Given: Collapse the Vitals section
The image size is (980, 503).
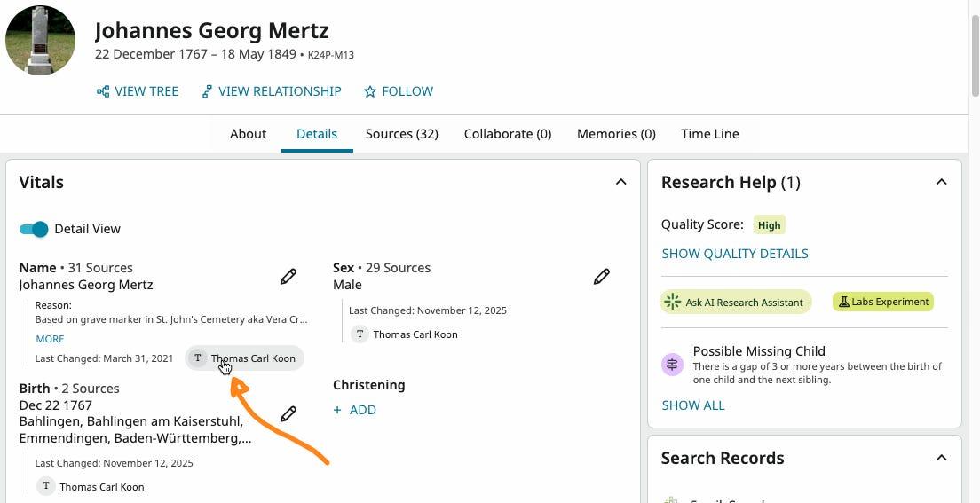Looking at the screenshot, I should tap(620, 183).
